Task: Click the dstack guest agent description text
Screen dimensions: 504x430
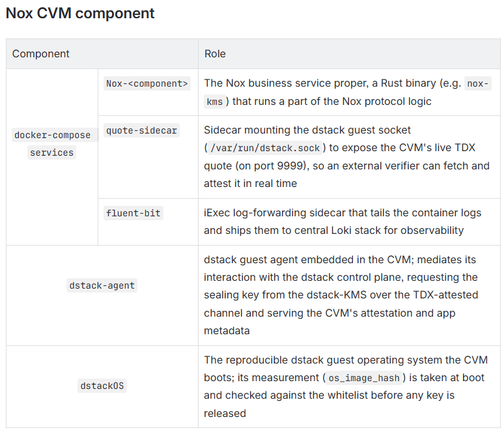Action: tap(341, 295)
